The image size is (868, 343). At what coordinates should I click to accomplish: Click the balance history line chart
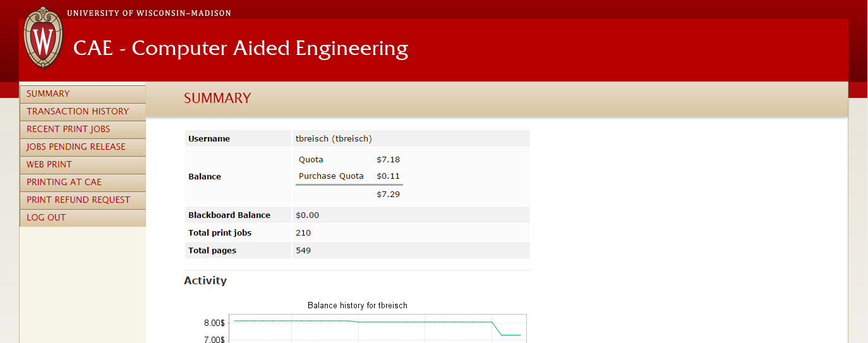tap(377, 328)
